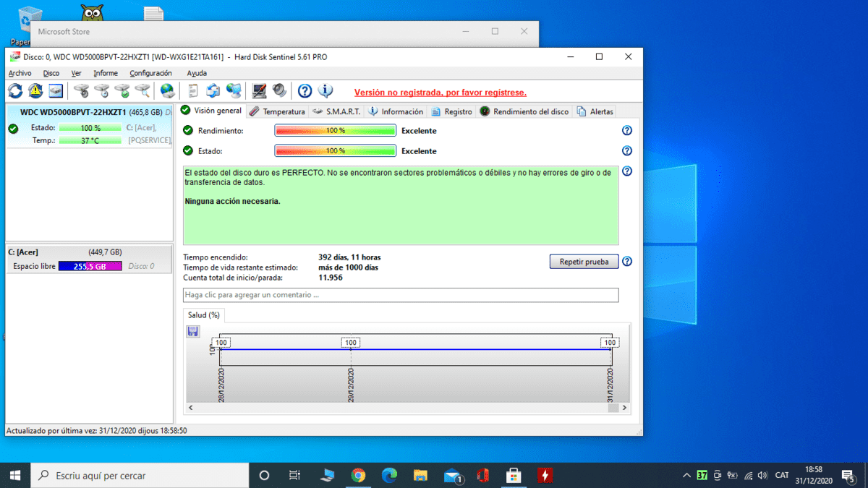
Task: Open the Informe menu
Action: click(x=106, y=73)
